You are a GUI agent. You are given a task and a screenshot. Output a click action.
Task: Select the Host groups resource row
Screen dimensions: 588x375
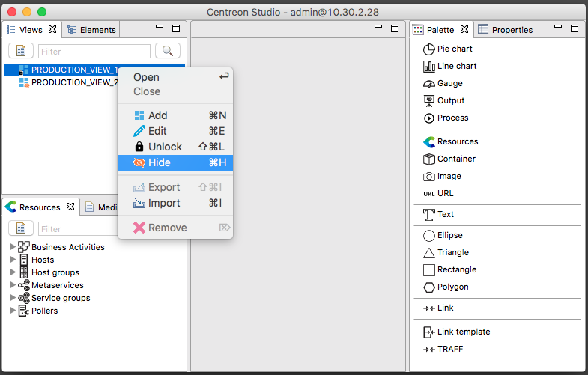coord(49,272)
